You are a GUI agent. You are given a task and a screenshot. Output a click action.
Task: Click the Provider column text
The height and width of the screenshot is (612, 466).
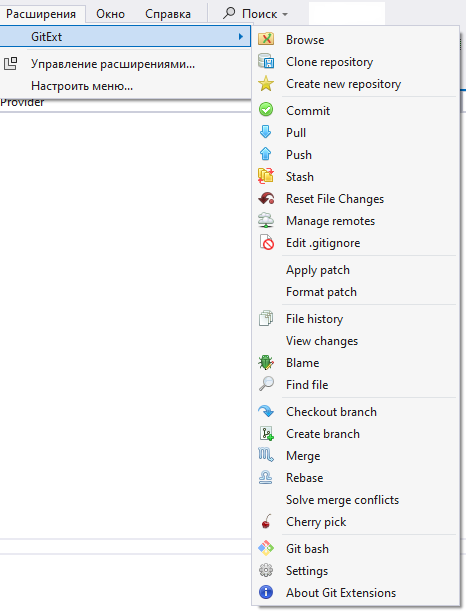point(22,103)
